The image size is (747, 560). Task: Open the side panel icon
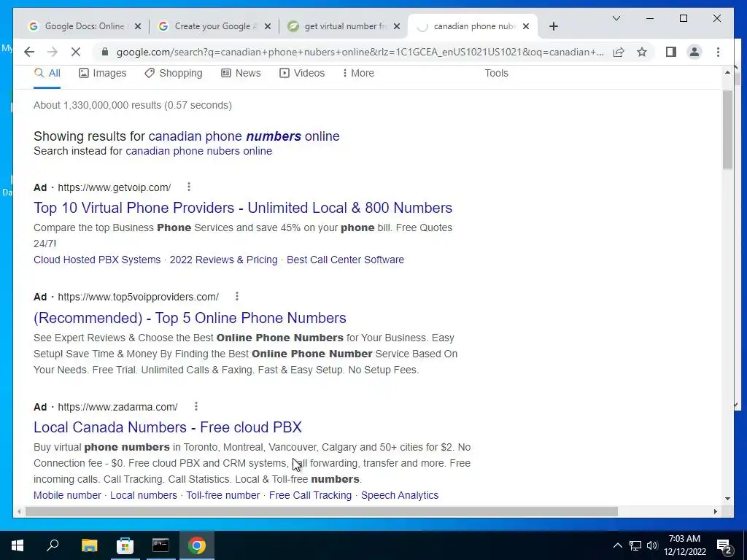(671, 52)
